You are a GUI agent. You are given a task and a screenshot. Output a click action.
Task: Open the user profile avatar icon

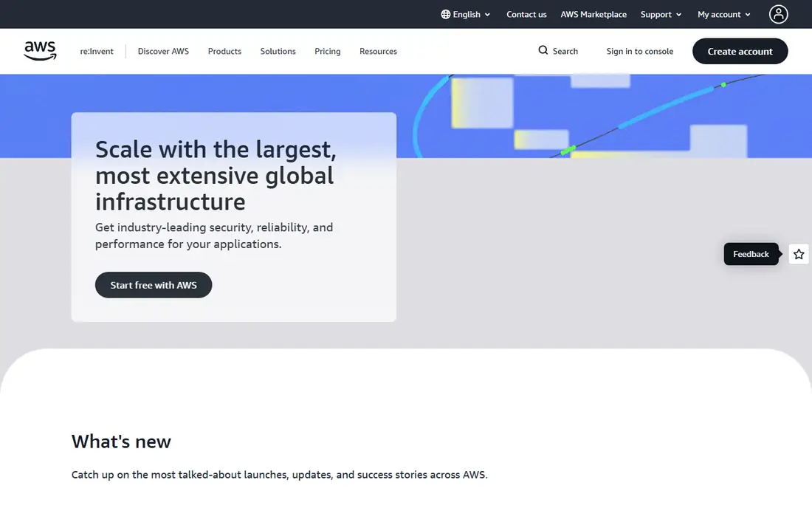(778, 15)
